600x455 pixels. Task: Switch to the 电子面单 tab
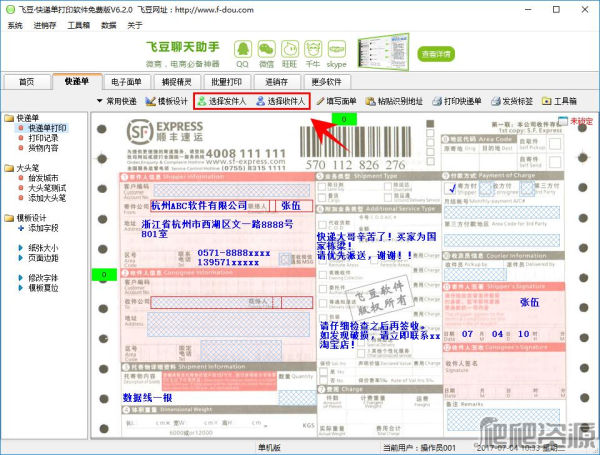(x=126, y=82)
